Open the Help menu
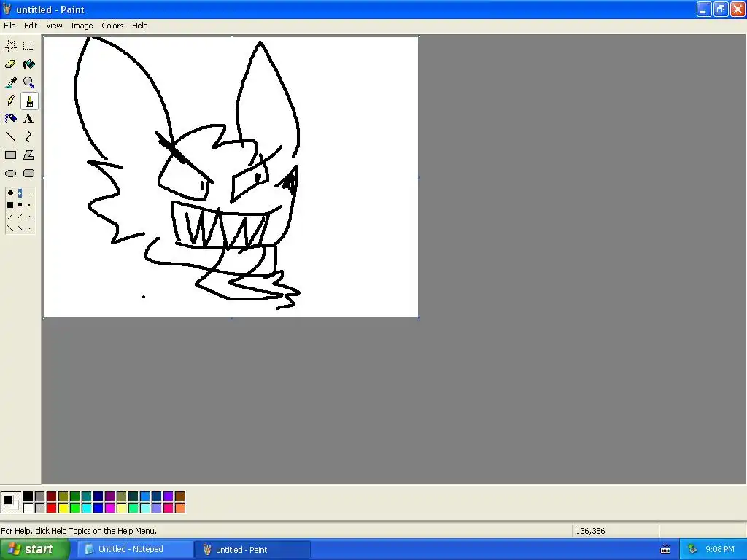Screen dimensions: 747x560 click(139, 26)
